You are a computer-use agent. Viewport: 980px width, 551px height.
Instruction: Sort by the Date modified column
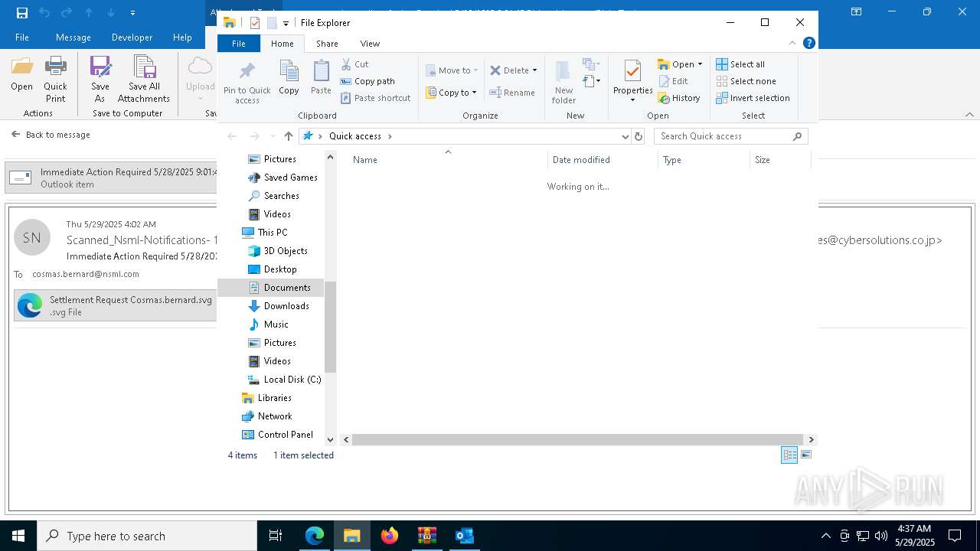click(x=603, y=160)
